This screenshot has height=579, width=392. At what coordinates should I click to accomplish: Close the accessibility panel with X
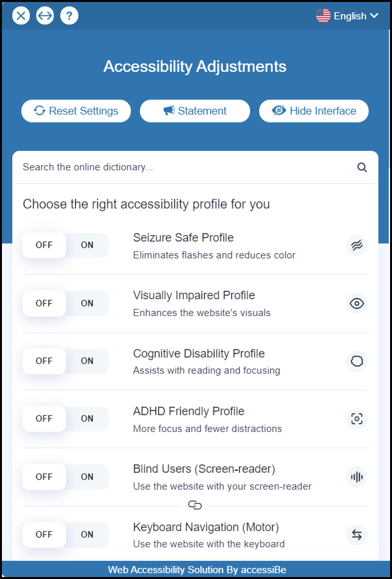(x=21, y=16)
